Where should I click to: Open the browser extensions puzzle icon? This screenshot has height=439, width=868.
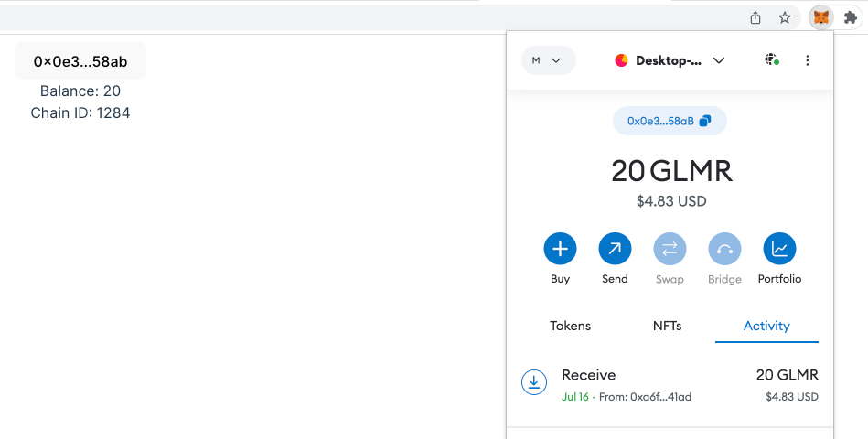pos(851,17)
